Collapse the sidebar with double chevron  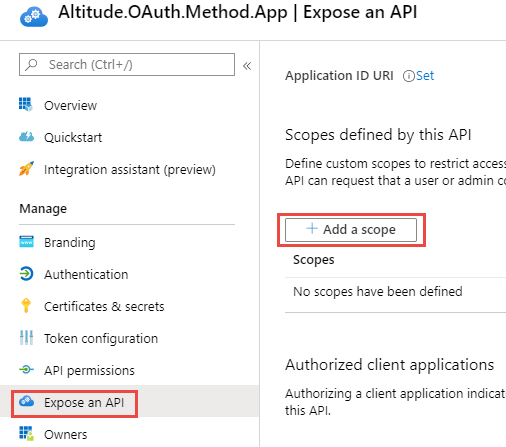click(x=247, y=66)
